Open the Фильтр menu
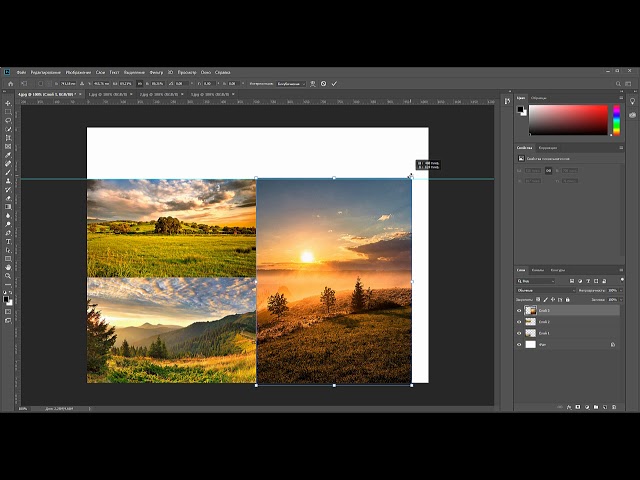 (x=156, y=72)
